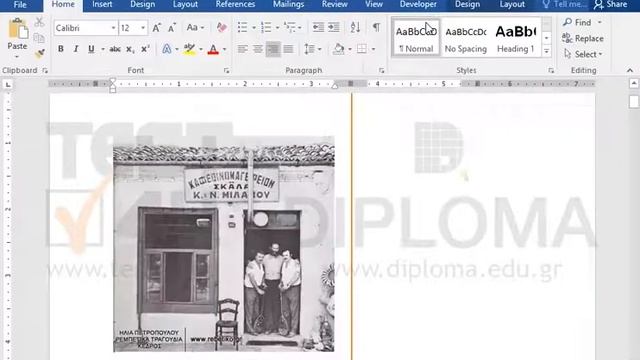Open the View tab

point(374,5)
